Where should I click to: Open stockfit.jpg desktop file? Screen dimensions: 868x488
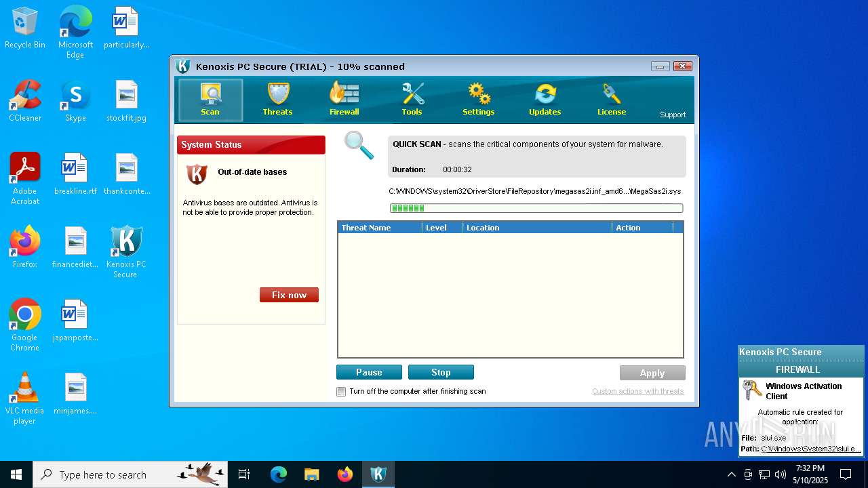click(126, 102)
